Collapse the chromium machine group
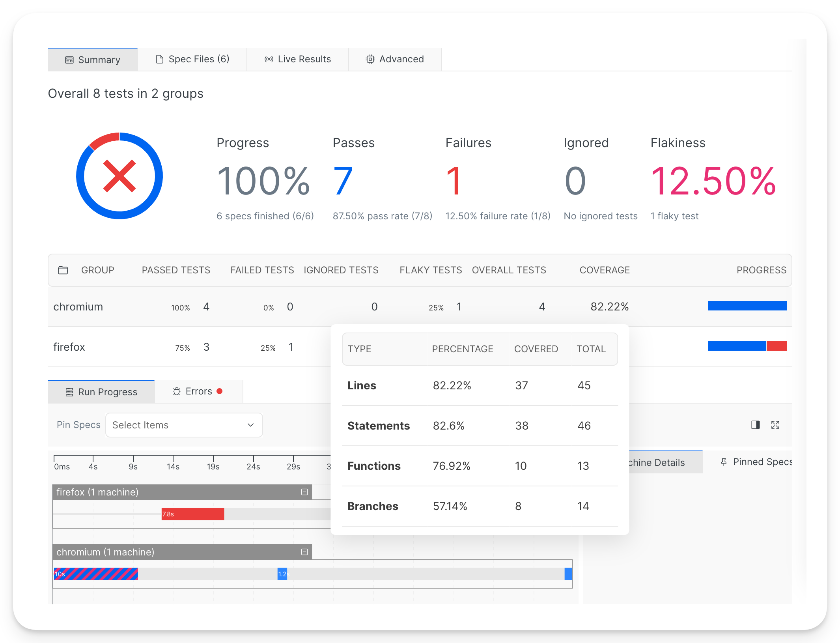 (304, 552)
